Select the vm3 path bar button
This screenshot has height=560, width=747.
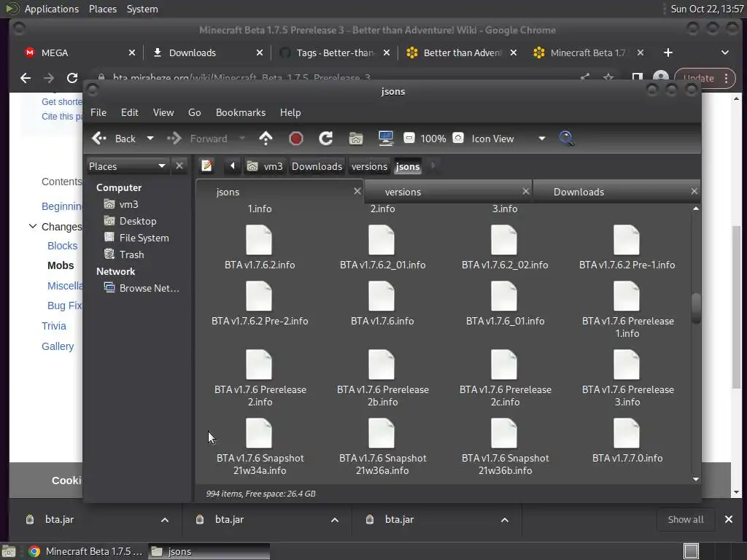click(x=266, y=166)
